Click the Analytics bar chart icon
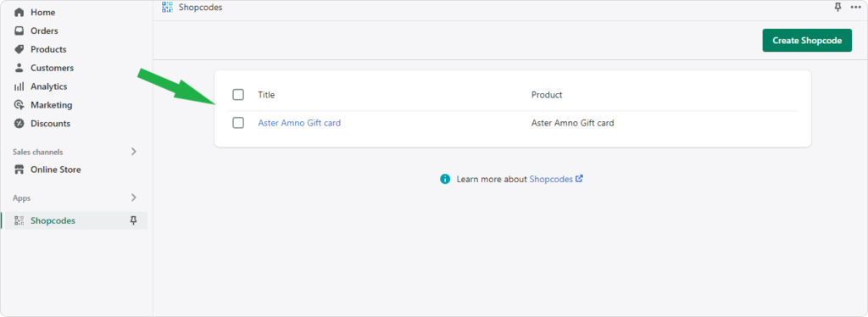Viewport: 868px width, 317px height. [x=19, y=86]
